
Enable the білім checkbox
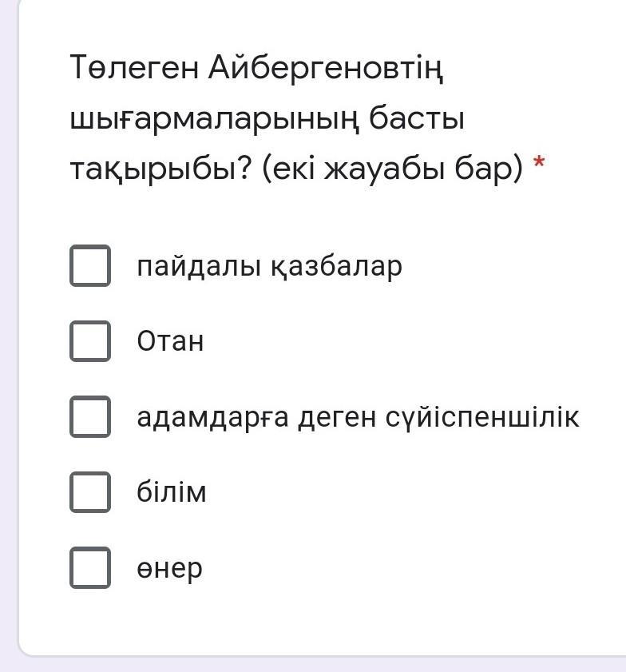[x=89, y=491]
